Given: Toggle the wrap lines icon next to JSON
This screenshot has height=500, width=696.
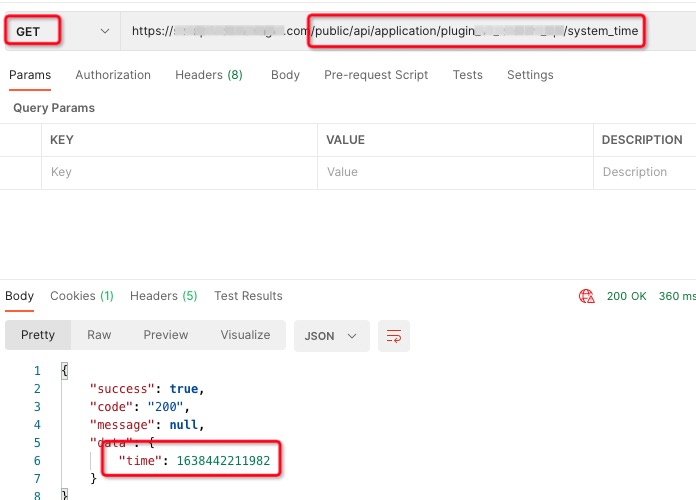Looking at the screenshot, I should (x=394, y=335).
